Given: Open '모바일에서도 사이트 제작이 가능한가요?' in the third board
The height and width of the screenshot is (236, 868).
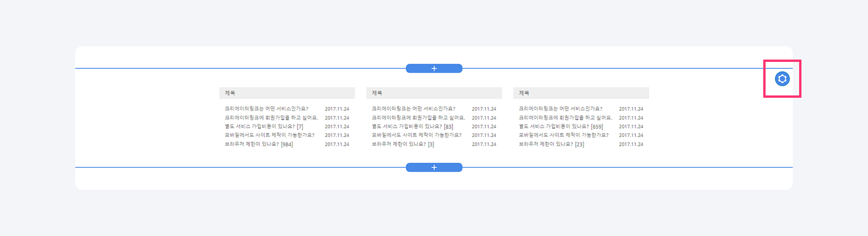Looking at the screenshot, I should pyautogui.click(x=563, y=135).
